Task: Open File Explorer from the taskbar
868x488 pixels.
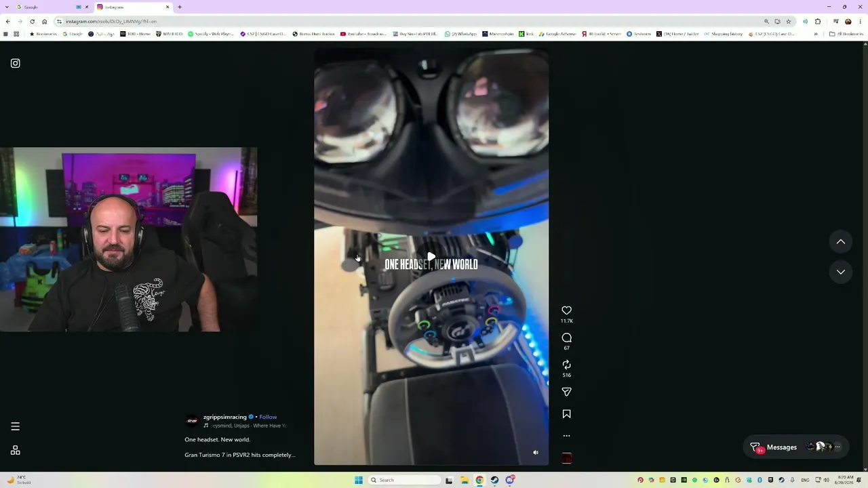Action: pos(464,480)
